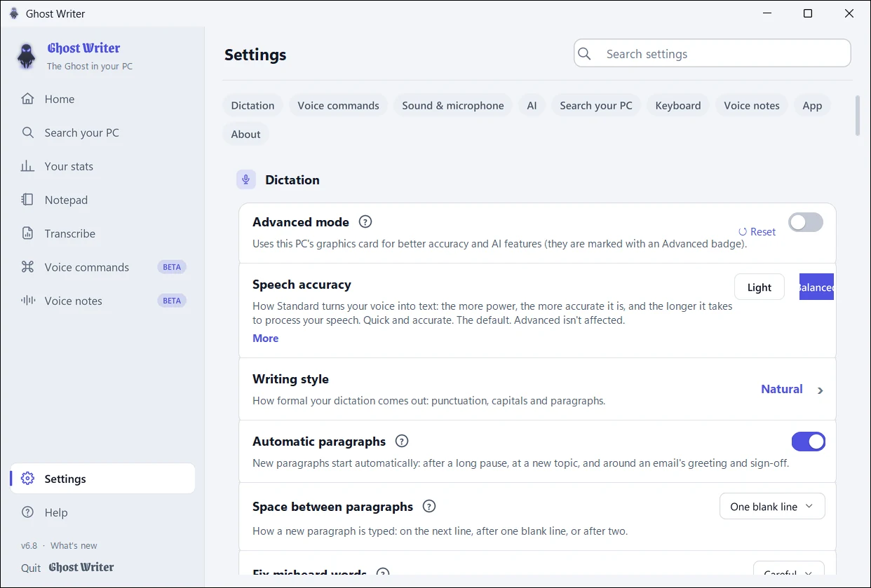Toggle the Advanced mode switch
Image resolution: width=871 pixels, height=588 pixels.
pos(805,222)
